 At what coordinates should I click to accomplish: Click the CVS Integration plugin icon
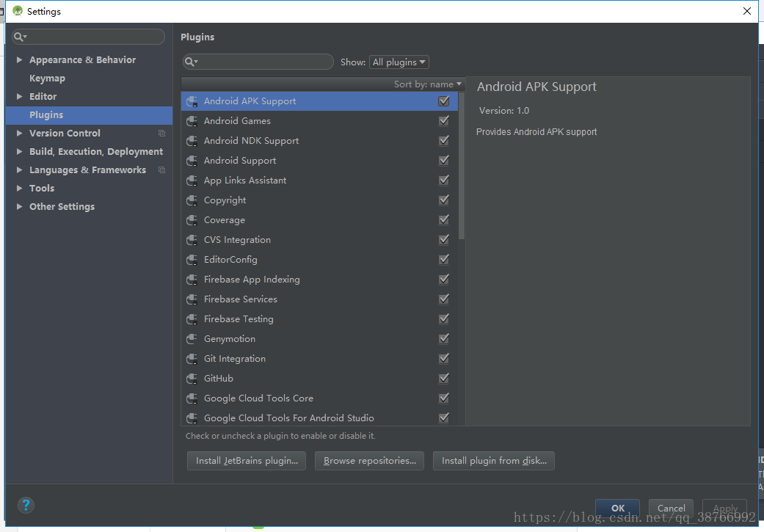[192, 240]
